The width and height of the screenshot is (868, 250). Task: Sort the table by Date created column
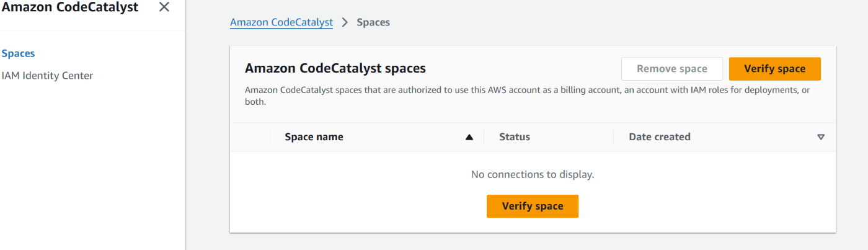click(x=660, y=137)
